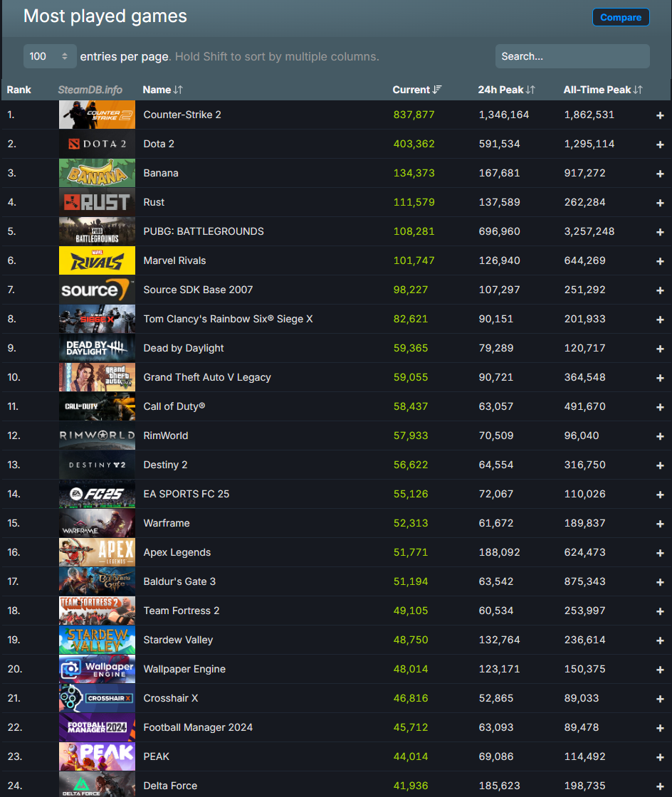Add Apex Legends plus icon
The width and height of the screenshot is (672, 797).
(660, 553)
